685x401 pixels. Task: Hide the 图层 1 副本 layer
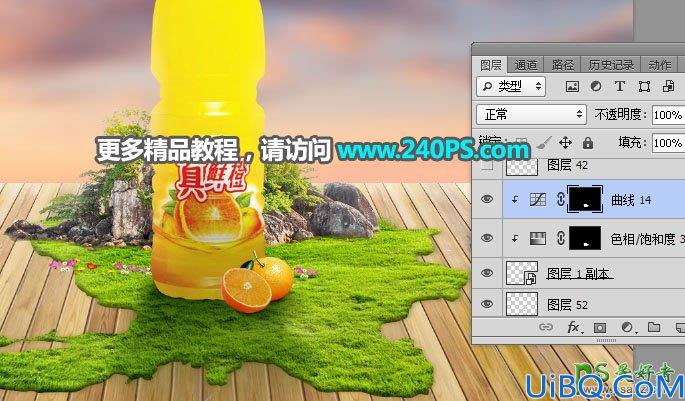[487, 273]
